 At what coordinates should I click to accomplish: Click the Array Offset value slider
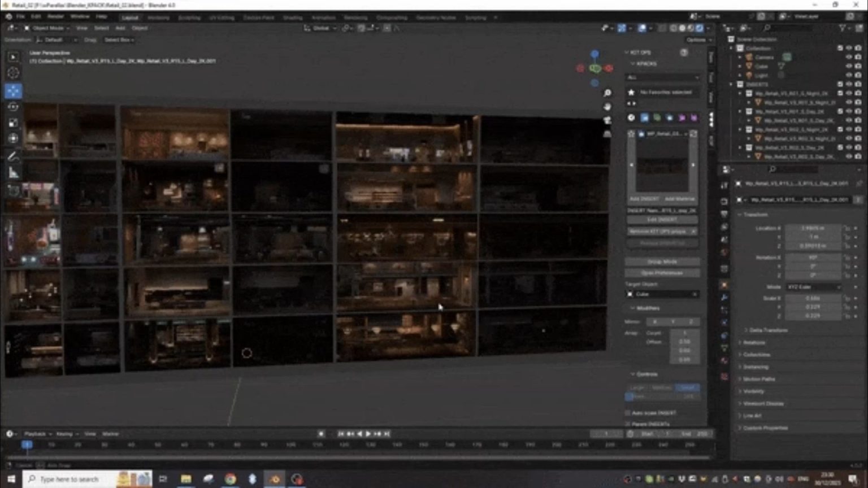point(684,342)
